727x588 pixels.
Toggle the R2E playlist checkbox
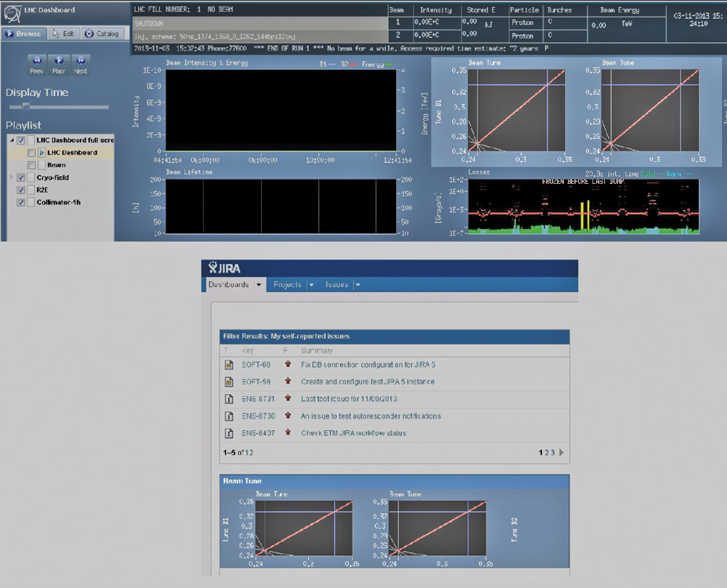click(21, 190)
